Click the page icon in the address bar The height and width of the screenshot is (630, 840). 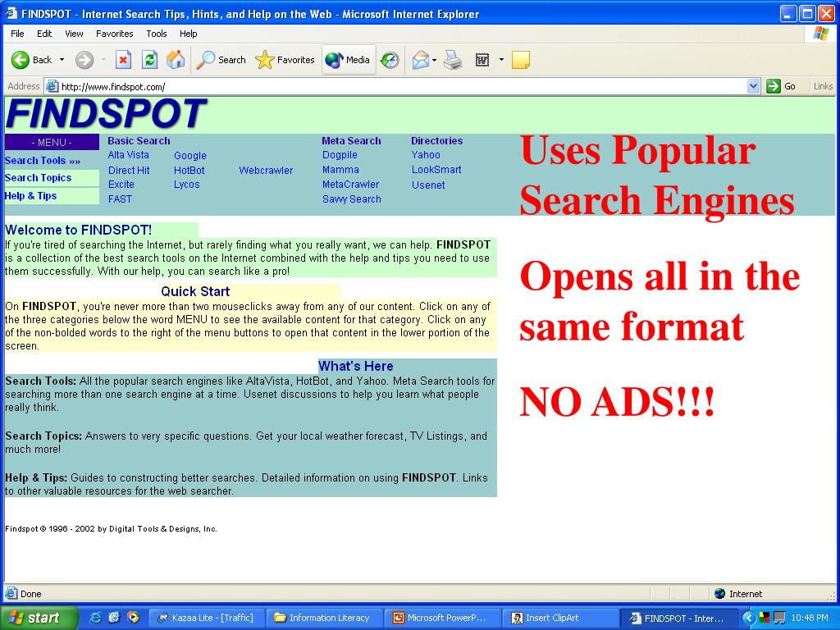52,86
